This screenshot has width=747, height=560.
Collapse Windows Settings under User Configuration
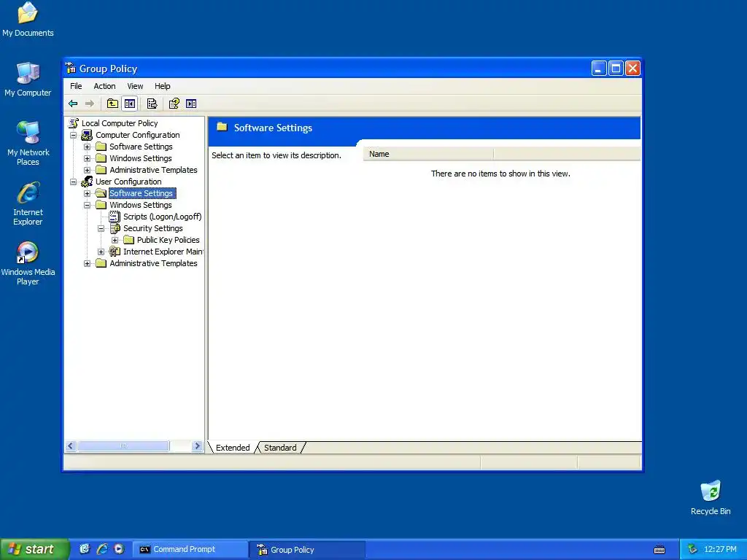point(88,205)
